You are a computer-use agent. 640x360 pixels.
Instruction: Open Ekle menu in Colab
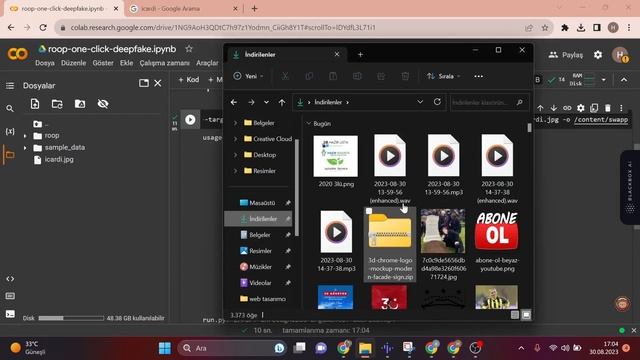(x=127, y=63)
